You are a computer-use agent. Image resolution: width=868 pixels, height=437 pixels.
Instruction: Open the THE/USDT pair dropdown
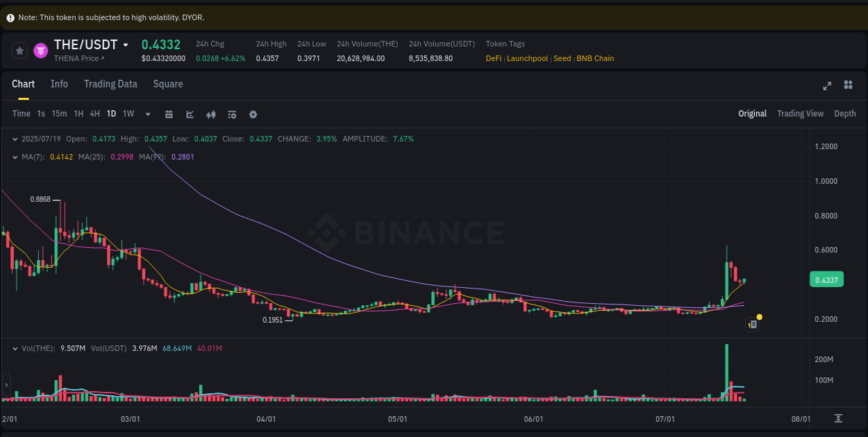126,44
